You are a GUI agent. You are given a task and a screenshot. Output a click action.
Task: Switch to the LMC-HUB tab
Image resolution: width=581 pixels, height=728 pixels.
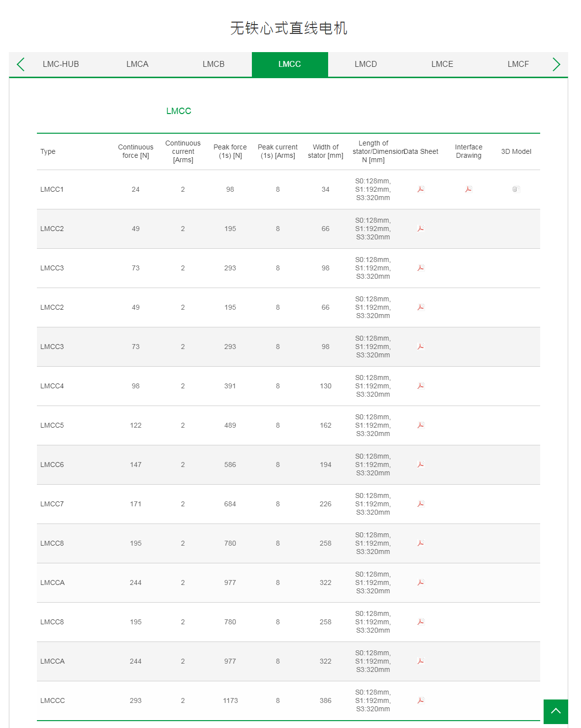point(61,64)
